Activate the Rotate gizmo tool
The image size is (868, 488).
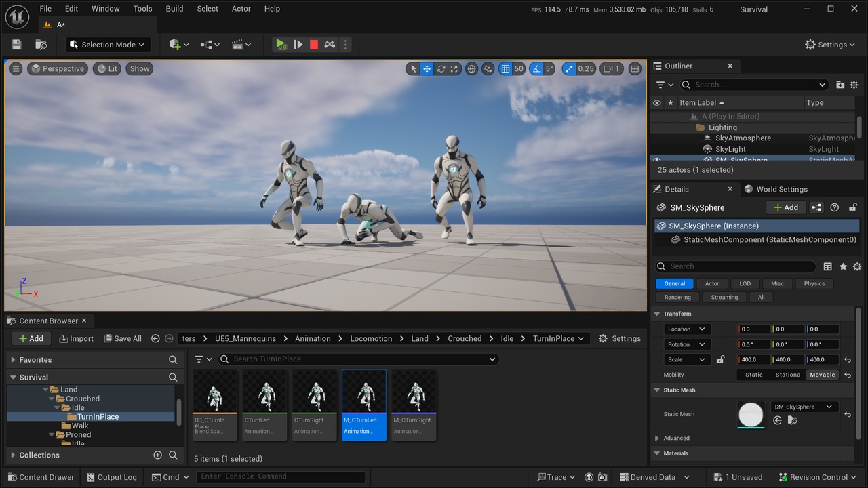coord(441,68)
